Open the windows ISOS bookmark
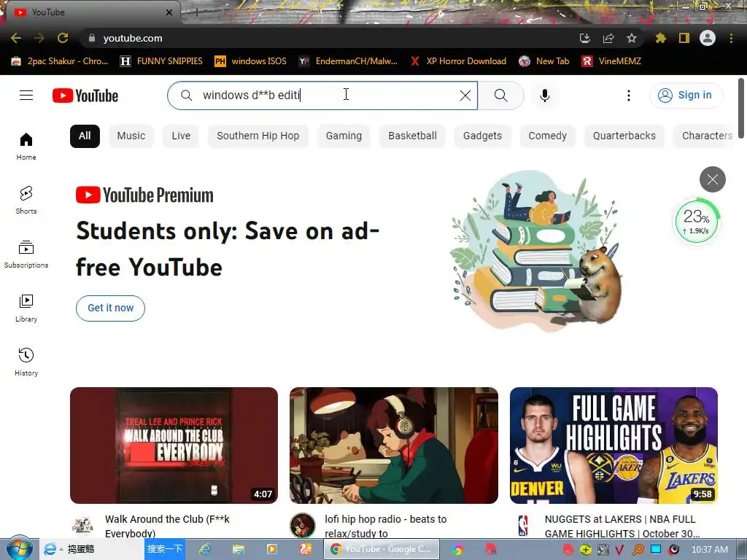 pos(251,61)
